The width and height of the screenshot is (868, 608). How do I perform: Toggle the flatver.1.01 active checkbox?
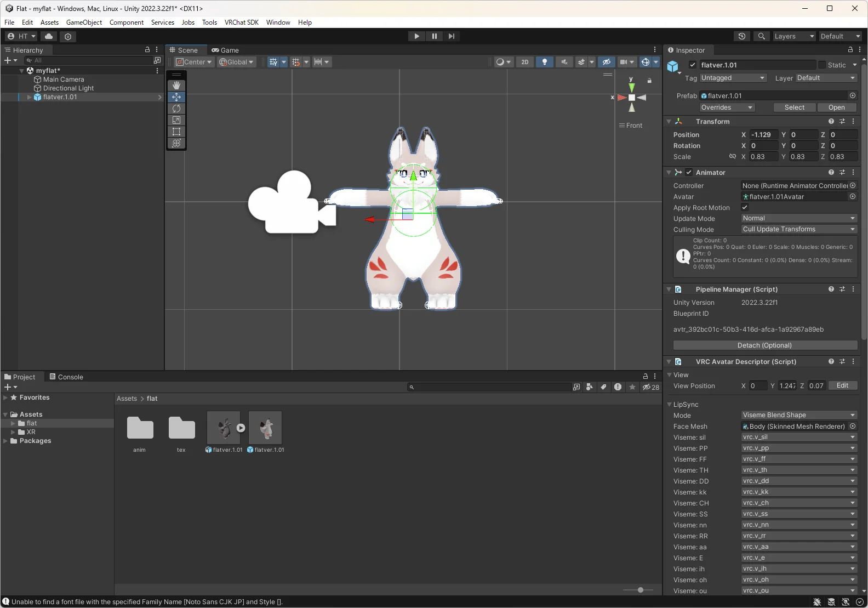click(x=693, y=65)
